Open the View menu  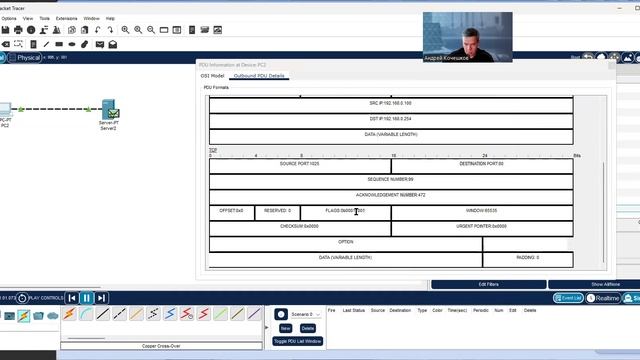click(x=28, y=18)
